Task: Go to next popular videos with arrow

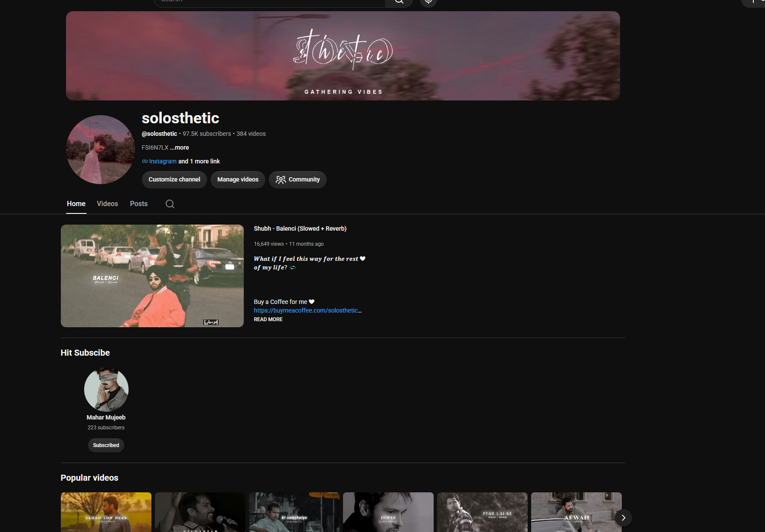Action: (x=623, y=518)
